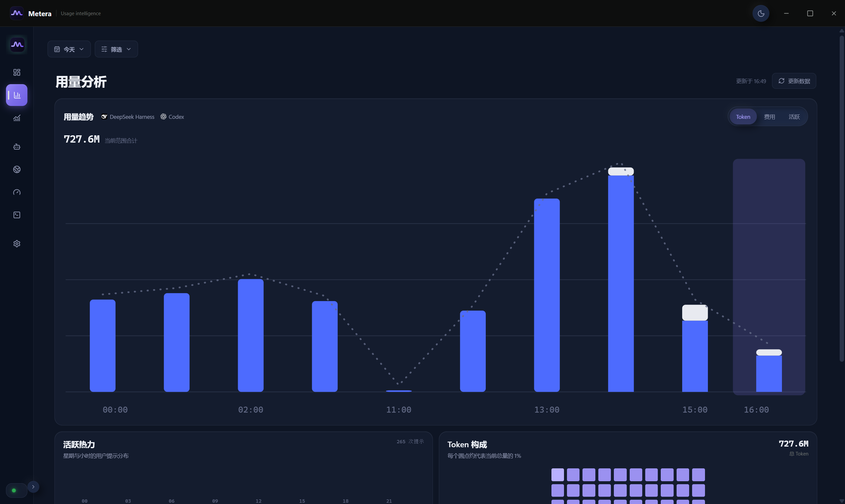Select the bar chart usage analysis icon
845x504 pixels.
(17, 95)
